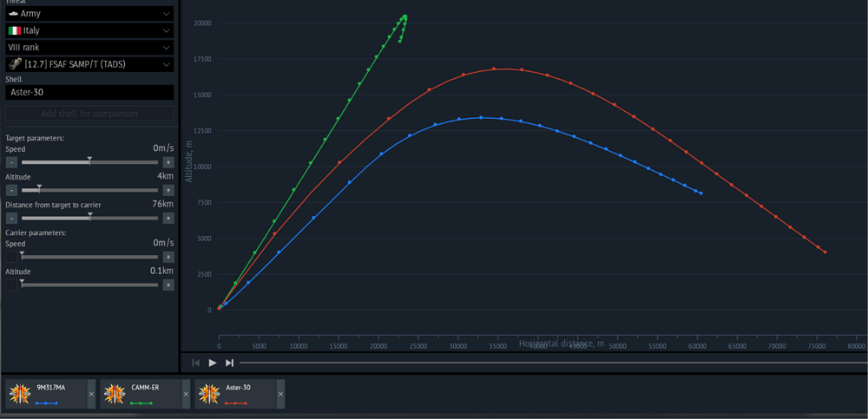Play the trajectory animation
Viewport: 868px width, 419px height.
click(213, 363)
